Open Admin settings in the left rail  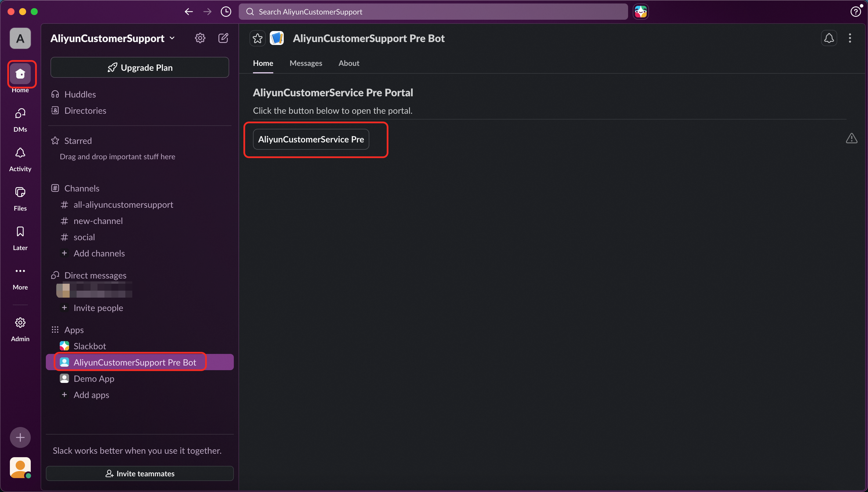(20, 329)
